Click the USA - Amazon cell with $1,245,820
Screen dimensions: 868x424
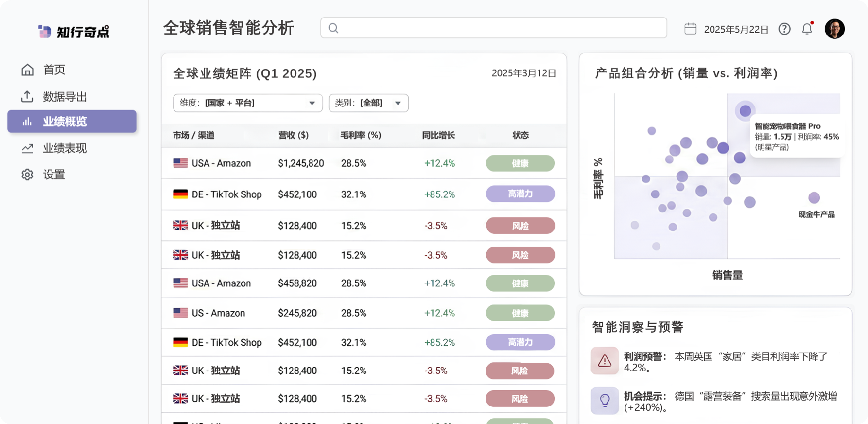tap(221, 163)
